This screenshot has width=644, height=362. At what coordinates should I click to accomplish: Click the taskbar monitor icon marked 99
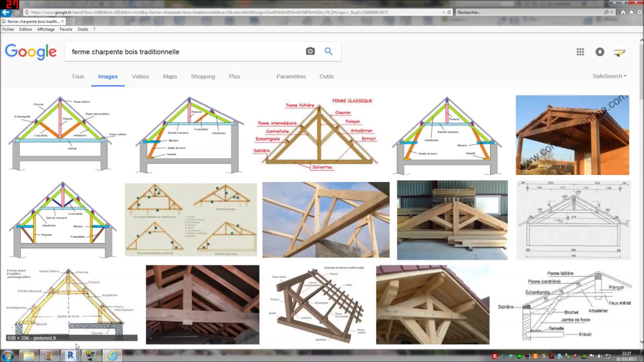coord(91,356)
